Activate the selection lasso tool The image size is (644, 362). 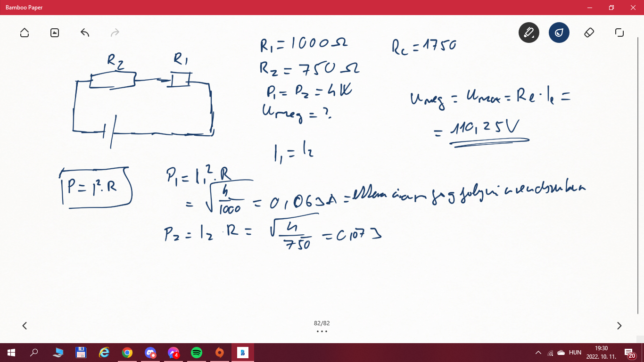pyautogui.click(x=619, y=33)
